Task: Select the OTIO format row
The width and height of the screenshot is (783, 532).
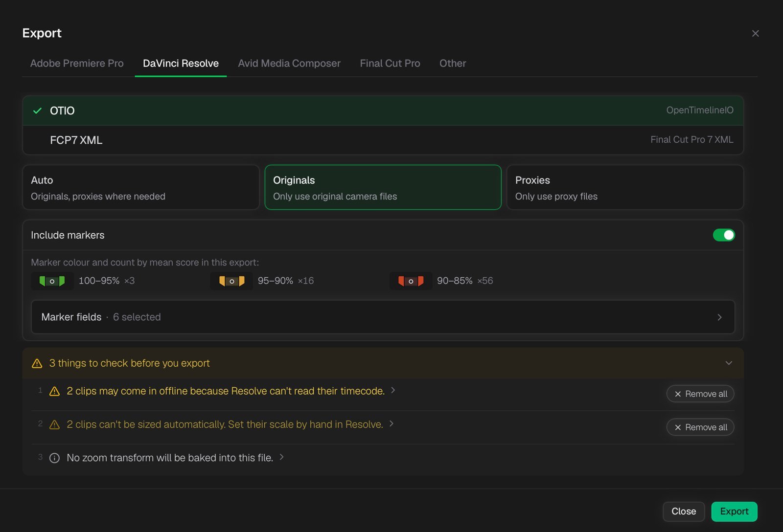Action: [383, 111]
